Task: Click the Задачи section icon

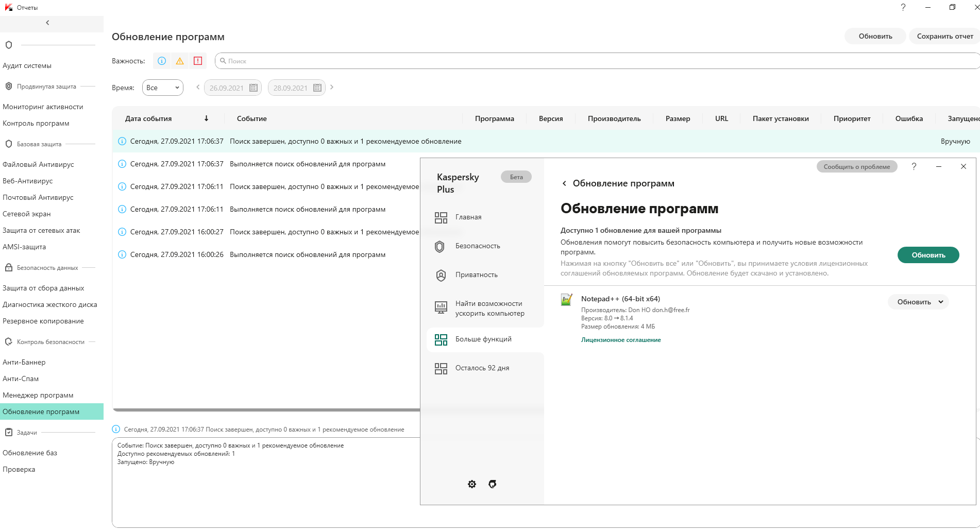Action: click(x=8, y=432)
